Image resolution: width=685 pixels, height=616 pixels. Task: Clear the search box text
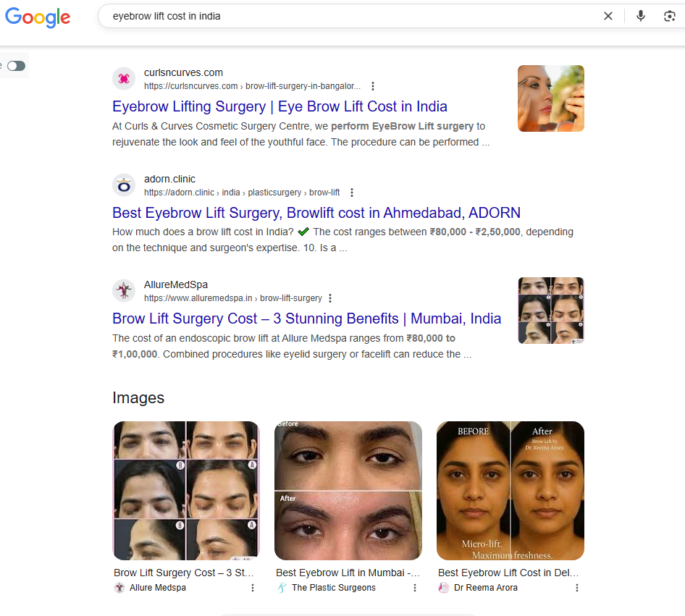[x=608, y=16]
